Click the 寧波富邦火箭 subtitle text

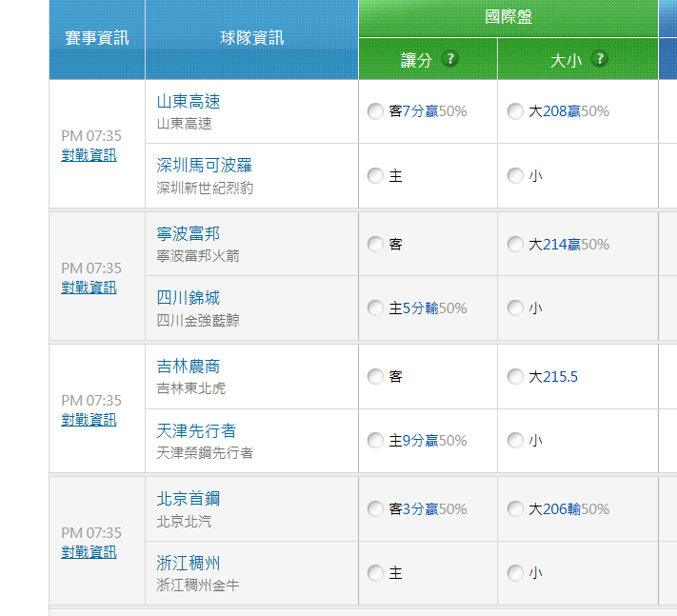pyautogui.click(x=198, y=256)
